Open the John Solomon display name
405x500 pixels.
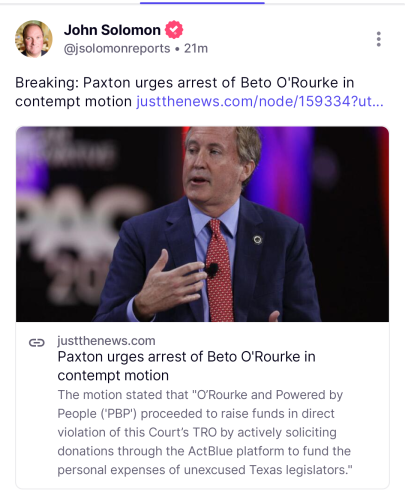(x=112, y=30)
